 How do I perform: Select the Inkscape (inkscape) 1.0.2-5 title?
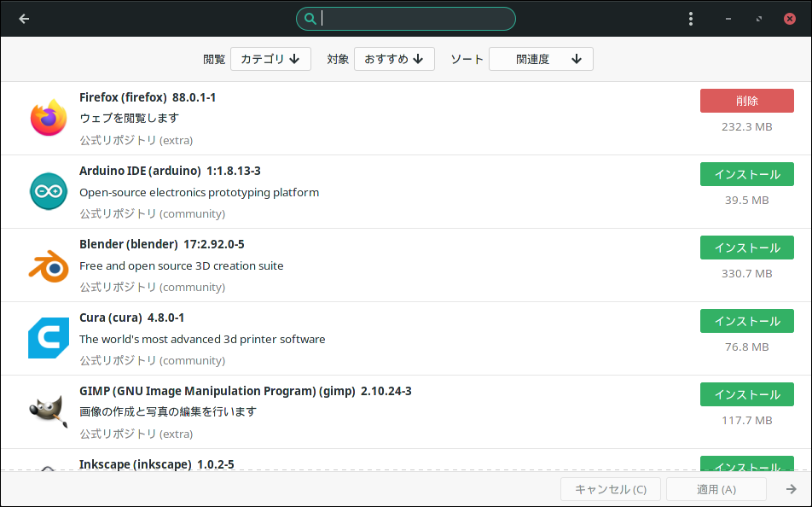[156, 464]
